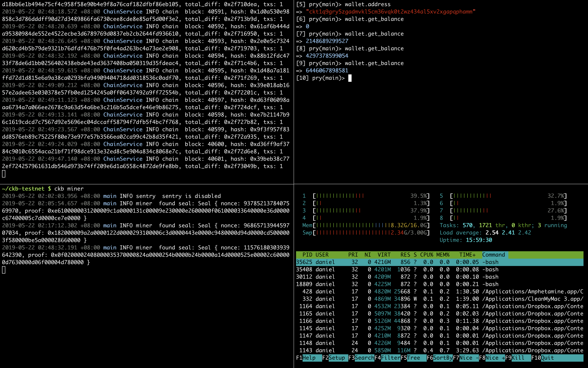Click balance value 2148689299527
The image size is (588, 368).
[327, 41]
